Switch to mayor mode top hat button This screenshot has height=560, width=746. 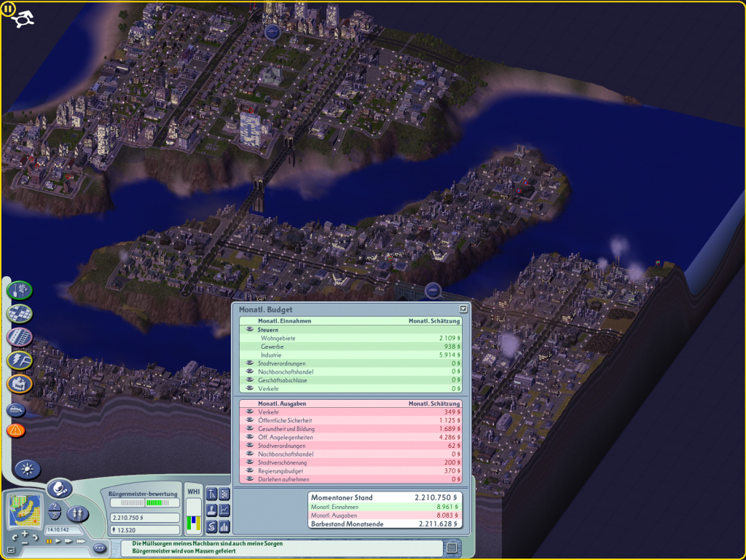coord(60,488)
